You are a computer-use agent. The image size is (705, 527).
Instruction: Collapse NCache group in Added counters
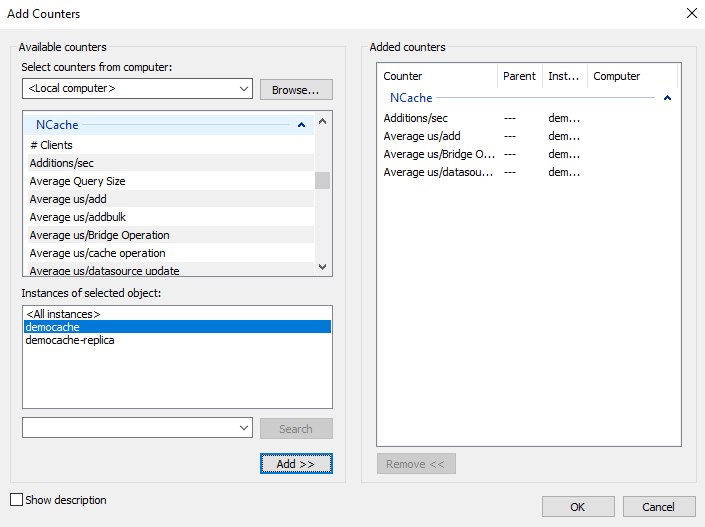click(x=667, y=98)
